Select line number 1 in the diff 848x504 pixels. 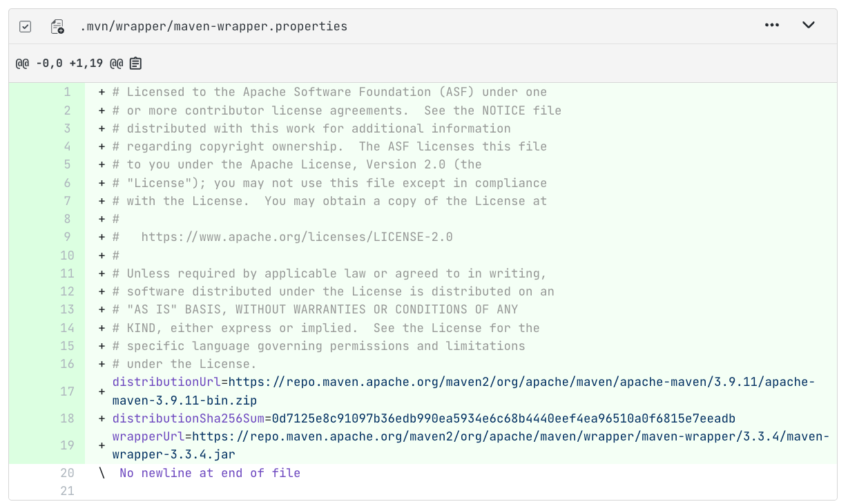click(x=67, y=93)
